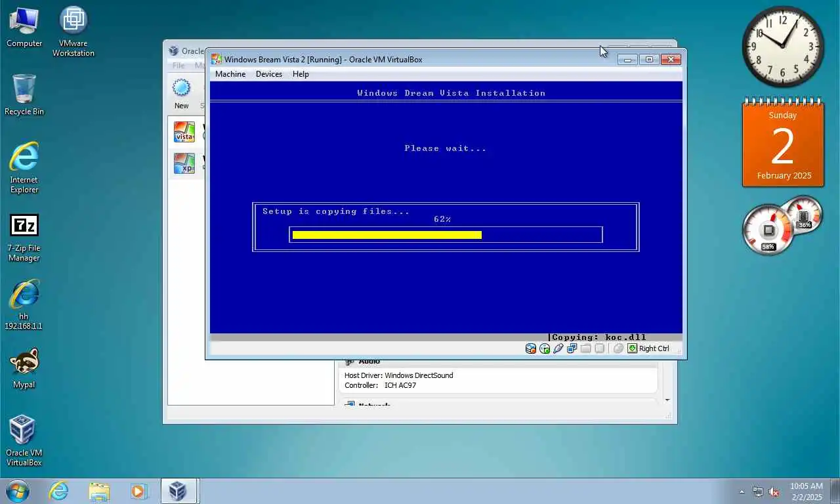The image size is (840, 504).
Task: Click the shared folders status icon
Action: [x=586, y=348]
